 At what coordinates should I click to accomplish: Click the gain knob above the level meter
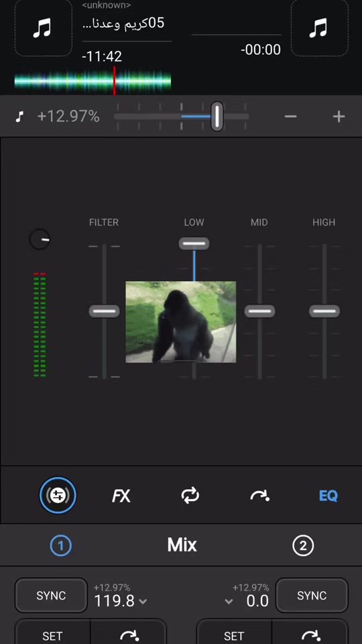pos(40,239)
